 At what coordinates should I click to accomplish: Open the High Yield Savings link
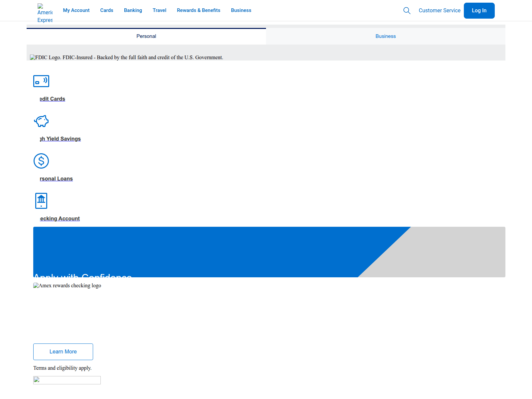point(60,139)
